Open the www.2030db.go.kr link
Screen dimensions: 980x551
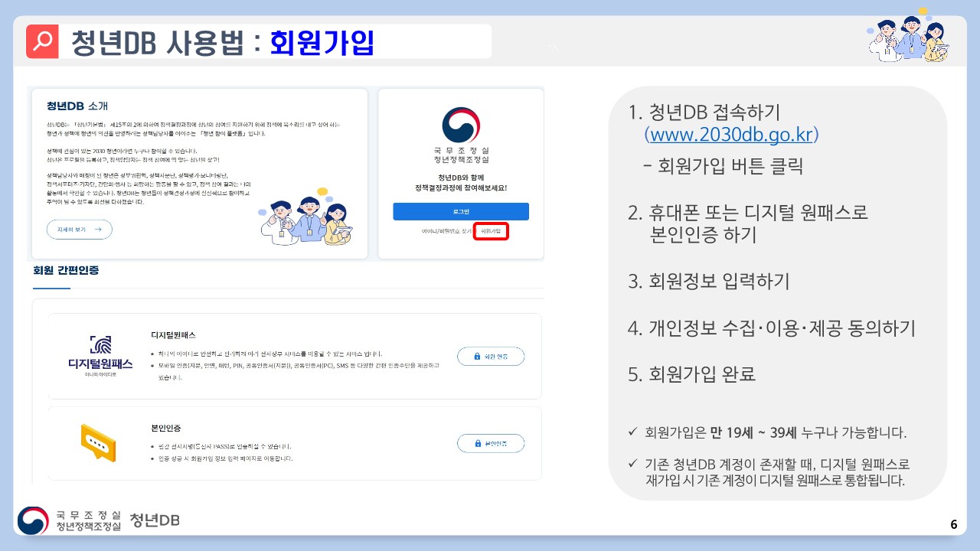(x=732, y=135)
